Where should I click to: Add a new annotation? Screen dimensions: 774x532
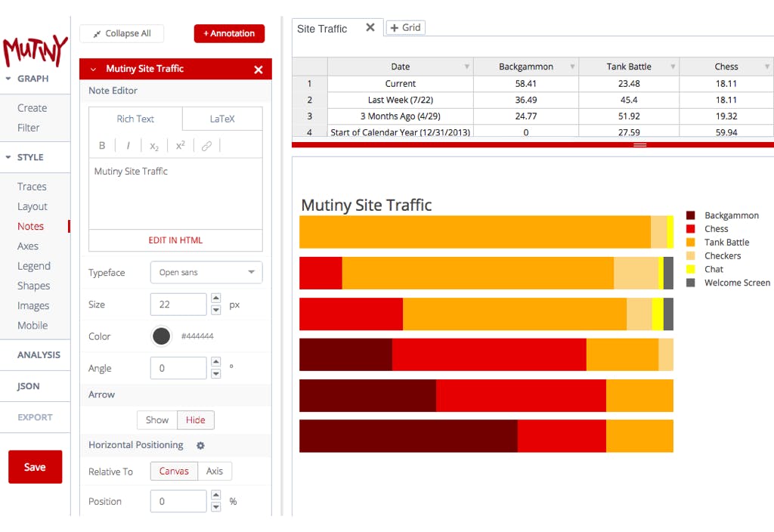click(229, 33)
